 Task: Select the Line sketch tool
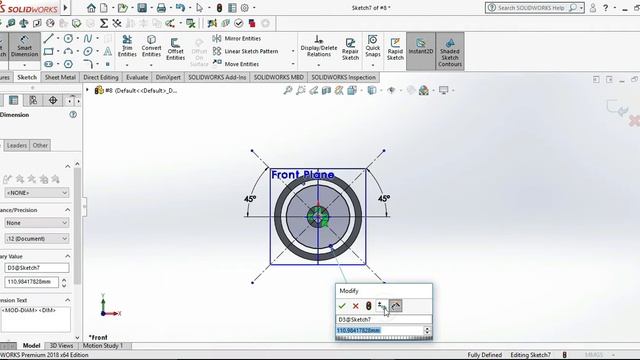(49, 38)
